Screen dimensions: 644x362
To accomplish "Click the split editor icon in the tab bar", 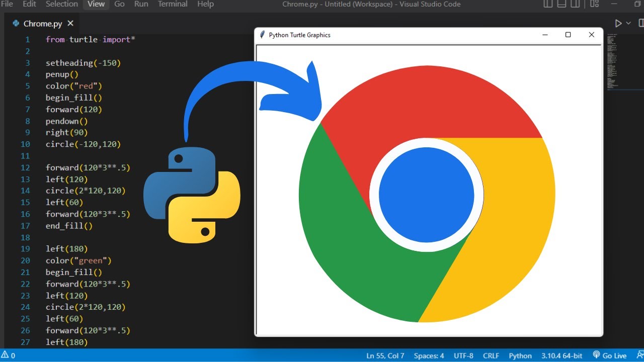I will click(x=641, y=23).
